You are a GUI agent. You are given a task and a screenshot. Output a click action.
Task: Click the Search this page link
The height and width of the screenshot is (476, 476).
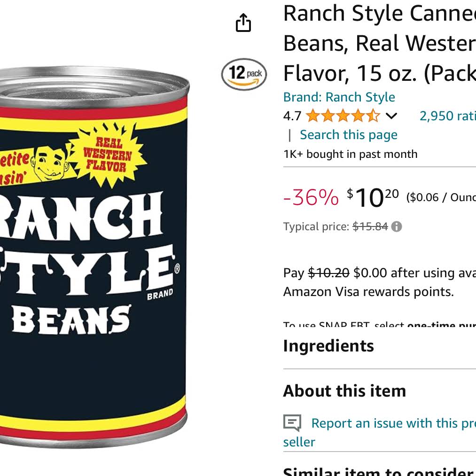click(x=349, y=135)
